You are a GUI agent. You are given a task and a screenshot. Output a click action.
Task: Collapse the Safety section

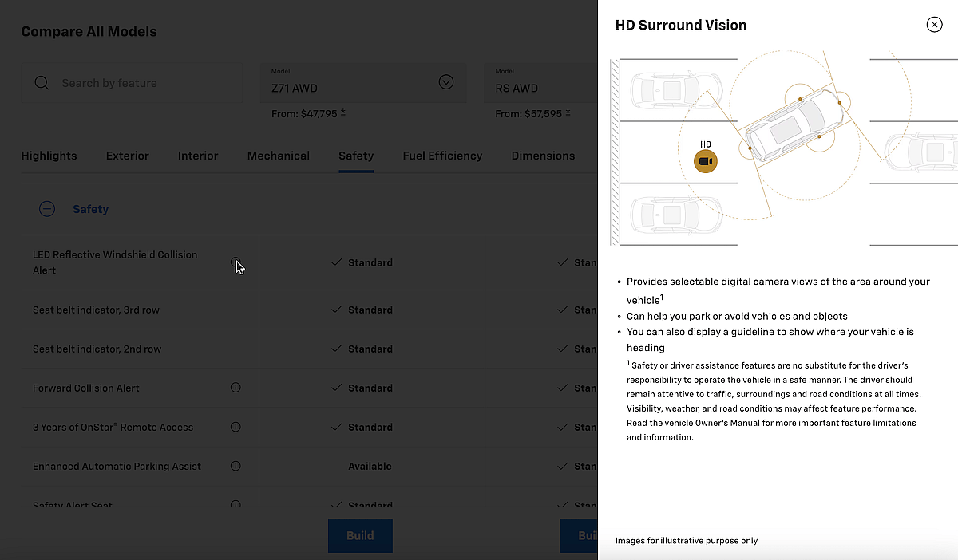pos(47,209)
